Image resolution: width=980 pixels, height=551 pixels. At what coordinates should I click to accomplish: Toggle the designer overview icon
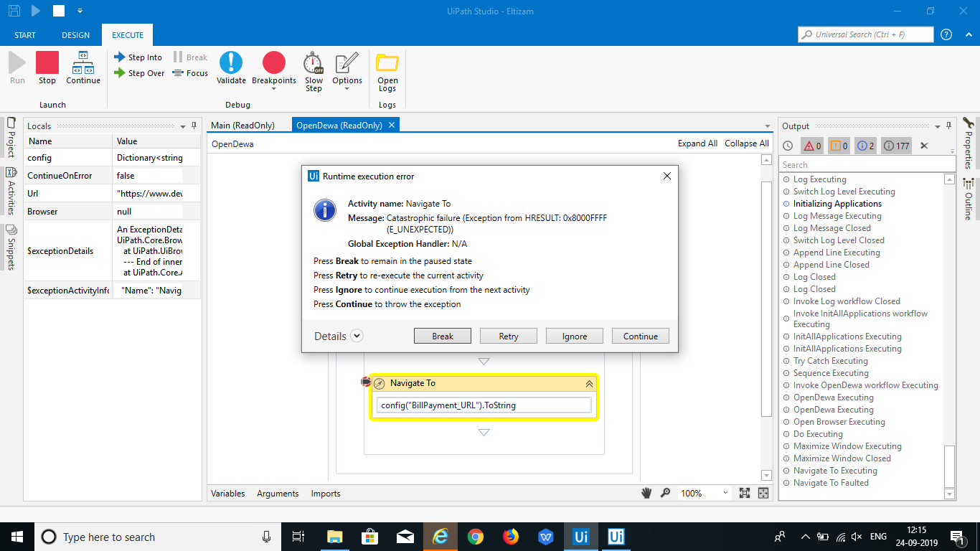click(763, 493)
